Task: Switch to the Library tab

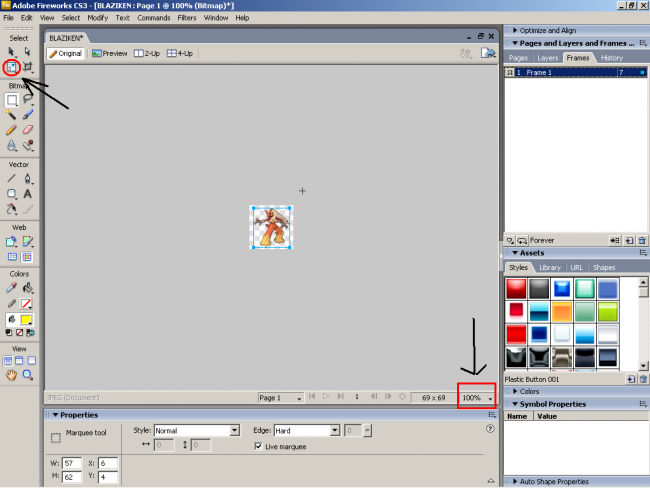Action: click(550, 267)
